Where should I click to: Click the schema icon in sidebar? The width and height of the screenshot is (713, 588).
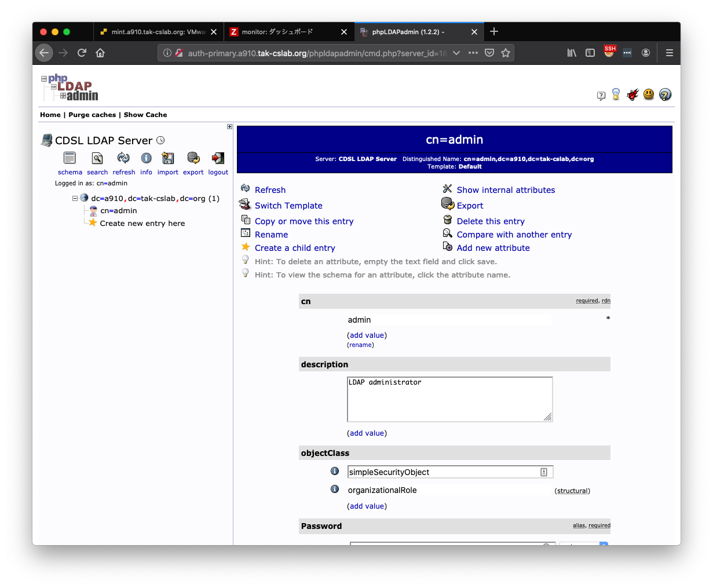(x=70, y=158)
